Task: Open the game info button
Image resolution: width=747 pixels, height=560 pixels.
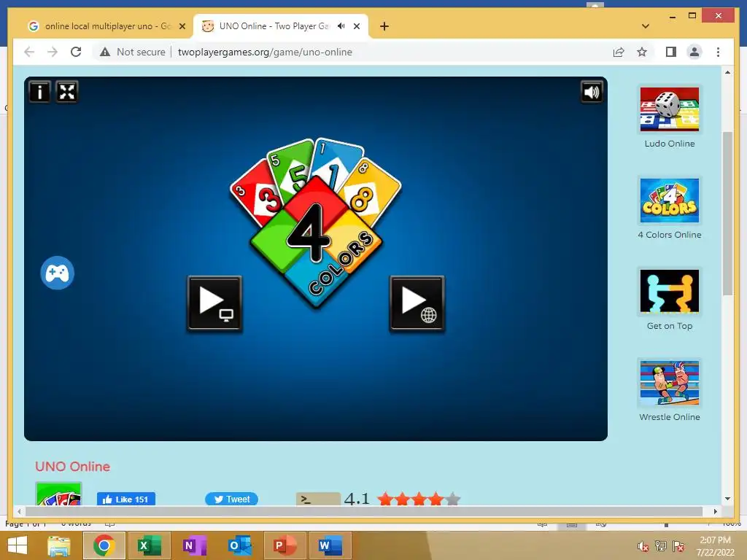Action: [39, 91]
